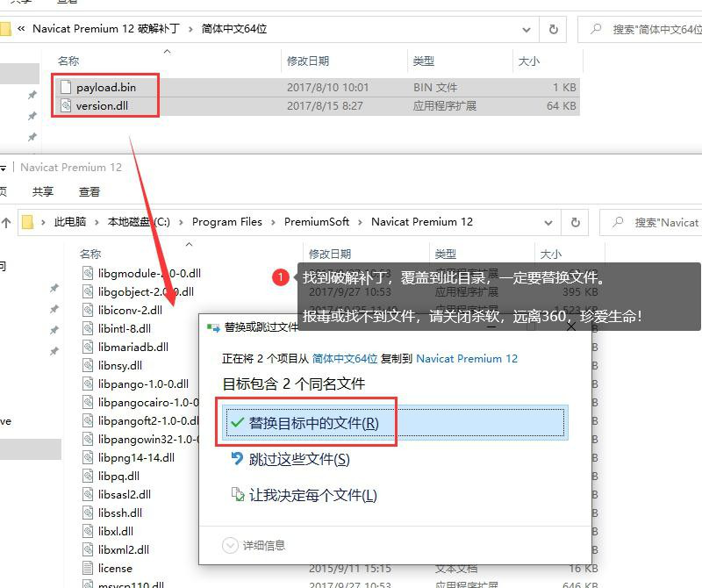Click 简体中文64位 source link in dialog
The height and width of the screenshot is (588, 702).
[x=344, y=359]
